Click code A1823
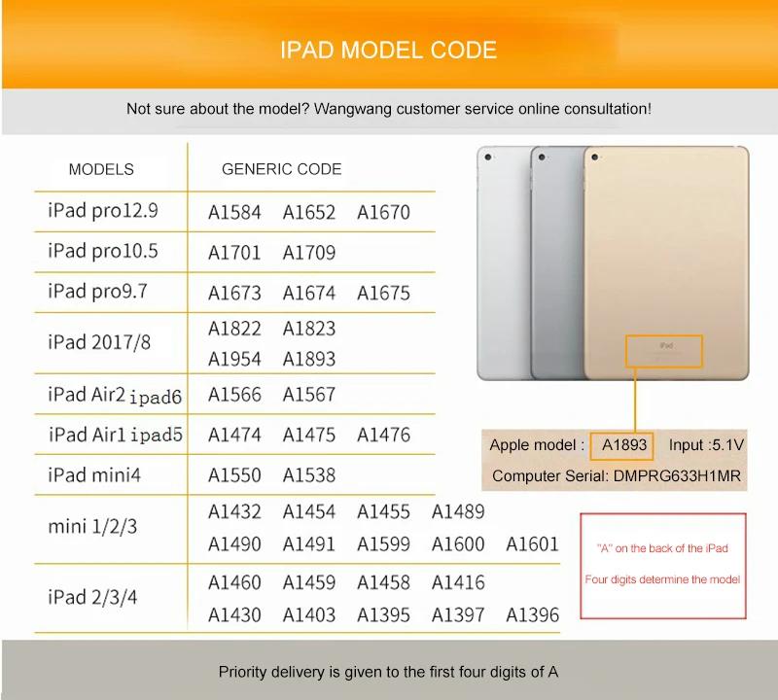The image size is (778, 700). pyautogui.click(x=308, y=329)
